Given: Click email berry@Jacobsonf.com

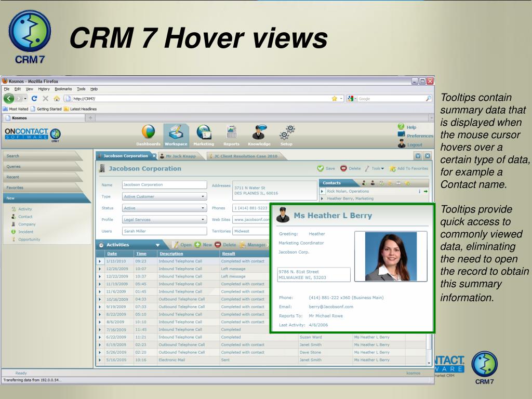Looking at the screenshot, I should (331, 307).
